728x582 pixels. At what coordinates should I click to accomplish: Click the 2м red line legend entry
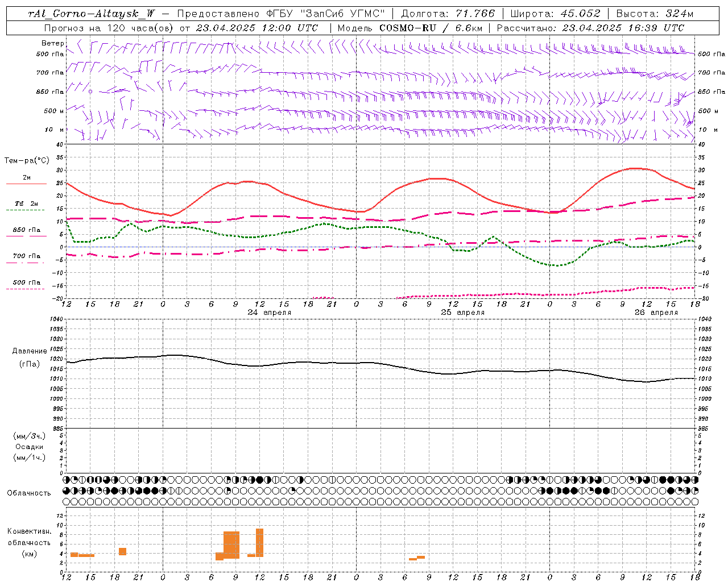(26, 180)
